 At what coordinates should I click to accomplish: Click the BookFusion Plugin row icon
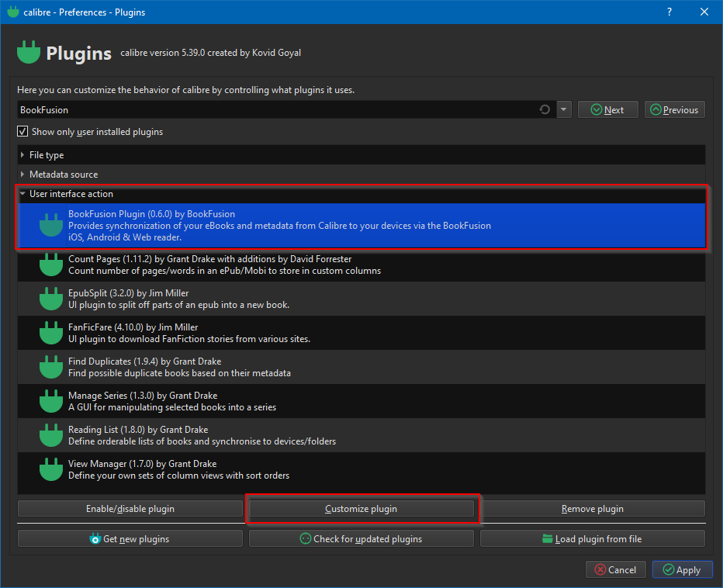pyautogui.click(x=51, y=225)
